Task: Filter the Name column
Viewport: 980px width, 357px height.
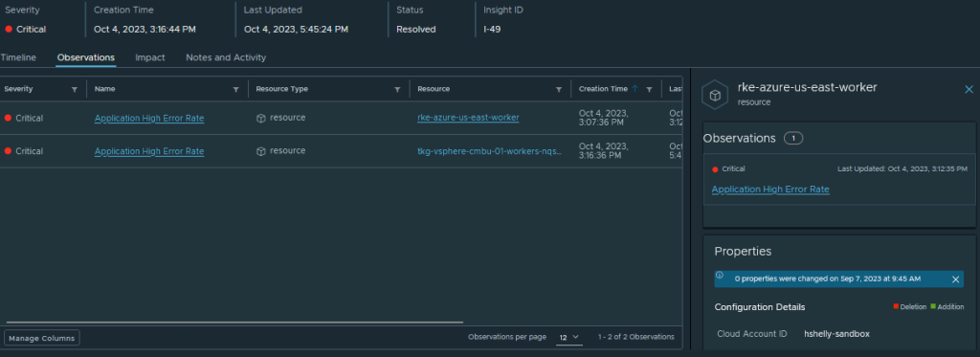Action: point(236,89)
